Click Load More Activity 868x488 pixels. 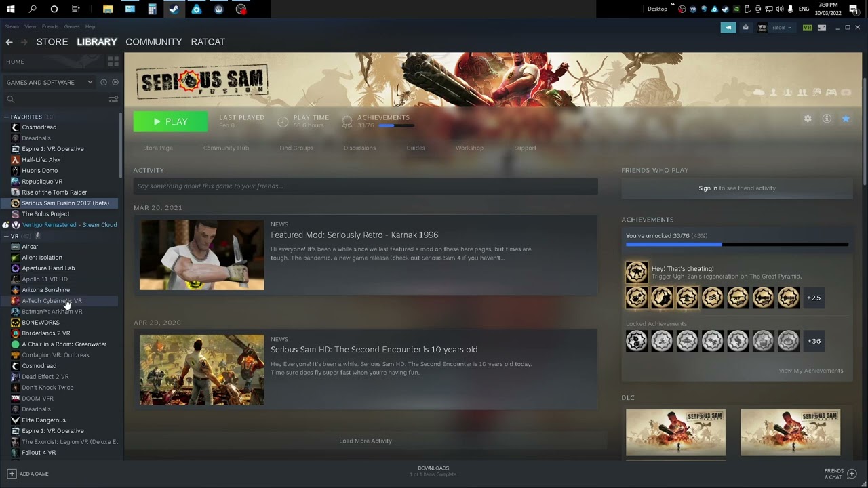(366, 441)
